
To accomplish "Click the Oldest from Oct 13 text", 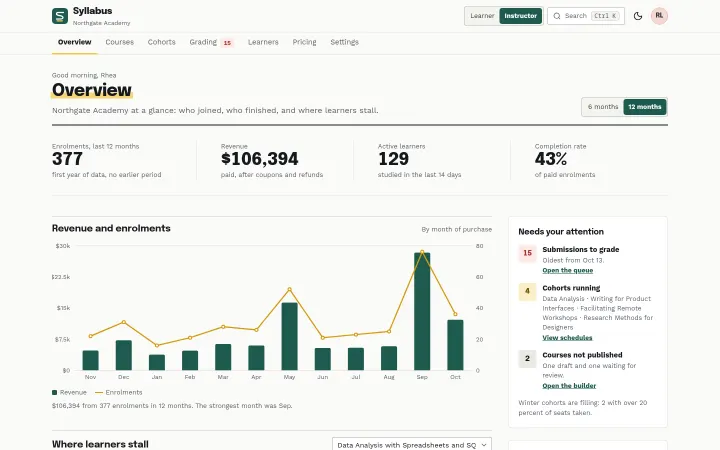I will coord(573,260).
